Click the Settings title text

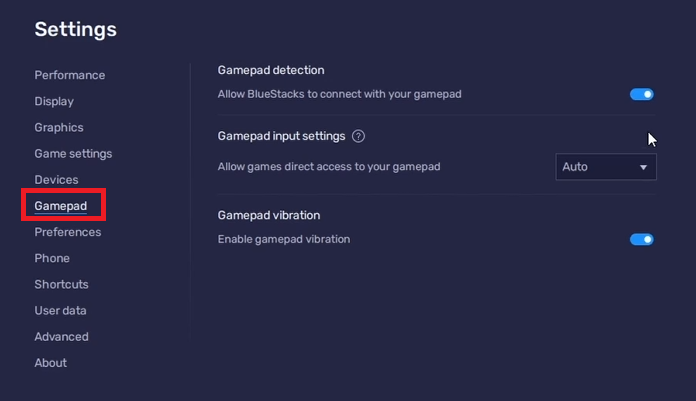[x=76, y=30]
